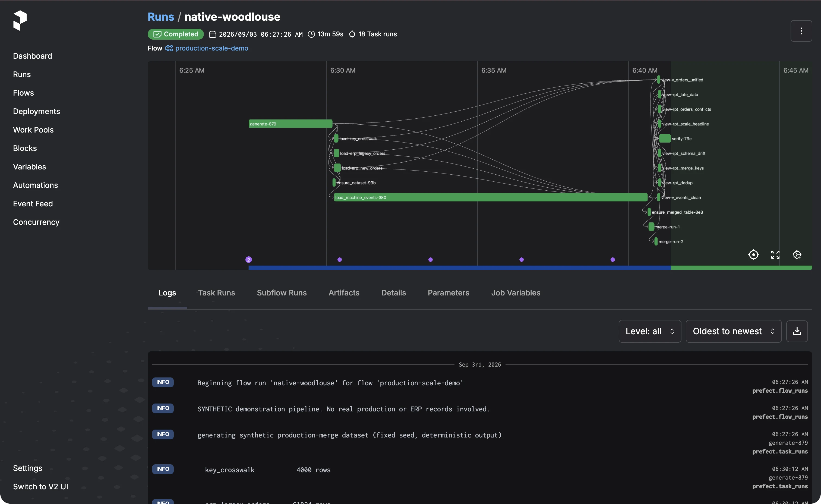This screenshot has width=821, height=504.
Task: Open the Concurrency page
Action: [x=36, y=222]
